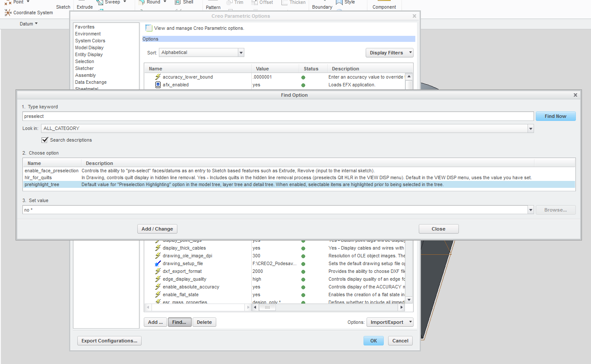Click the Set value input field
591x364 pixels.
click(275, 210)
